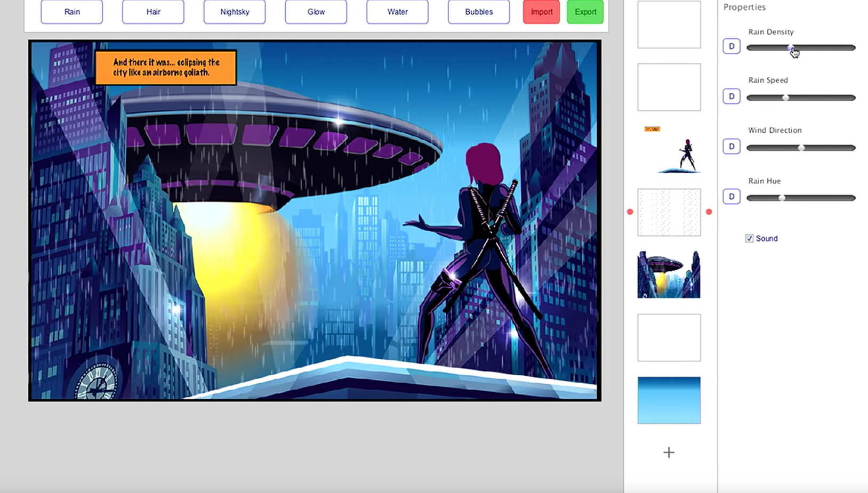This screenshot has width=868, height=493.
Task: Click the Wind Direction slider handle
Action: pos(801,148)
